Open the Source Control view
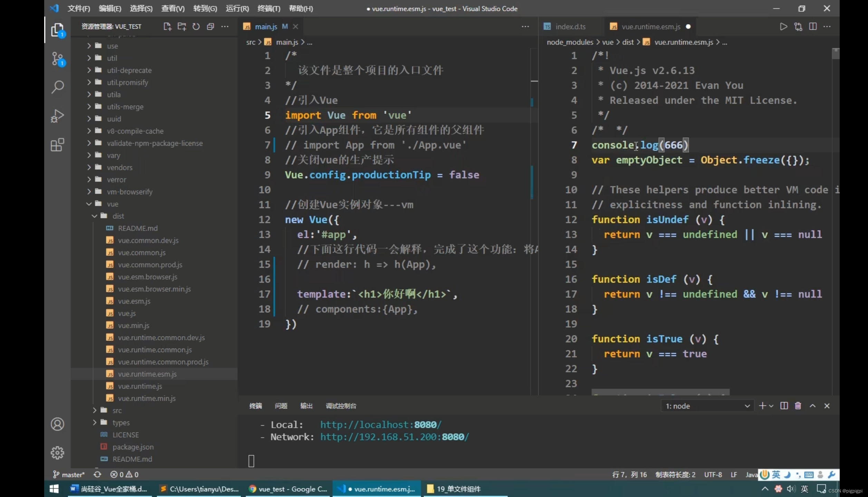The width and height of the screenshot is (868, 497). (57, 59)
